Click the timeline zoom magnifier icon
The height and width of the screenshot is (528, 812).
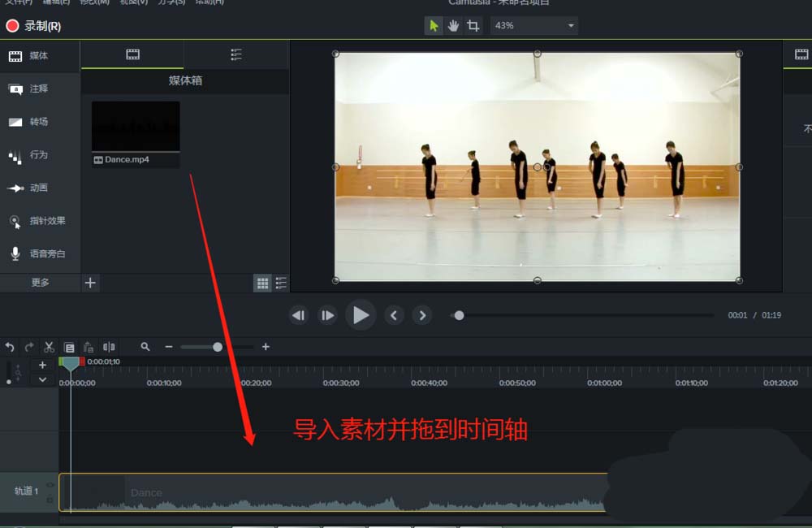145,347
